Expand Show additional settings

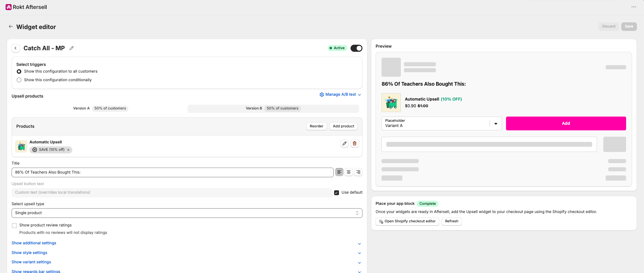point(34,243)
